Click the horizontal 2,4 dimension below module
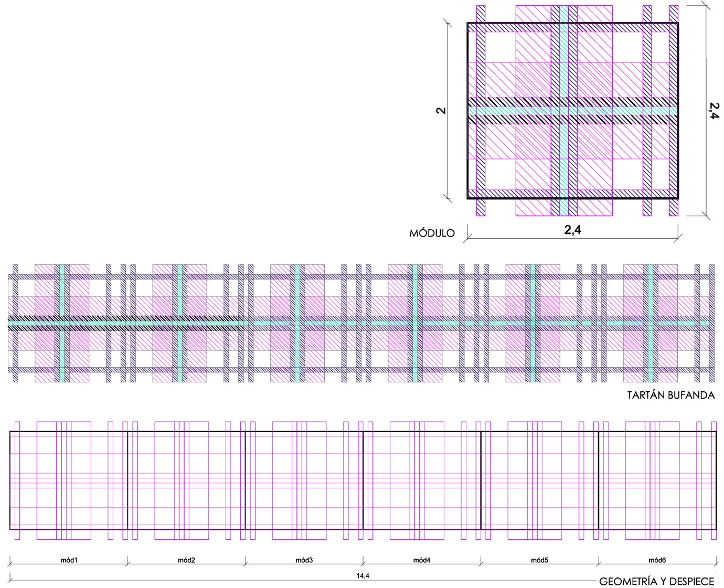The image size is (724, 588). tap(573, 230)
